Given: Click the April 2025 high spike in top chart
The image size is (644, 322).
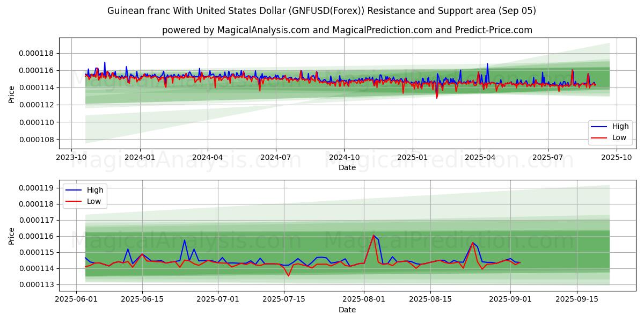Looking at the screenshot, I should click(487, 64).
